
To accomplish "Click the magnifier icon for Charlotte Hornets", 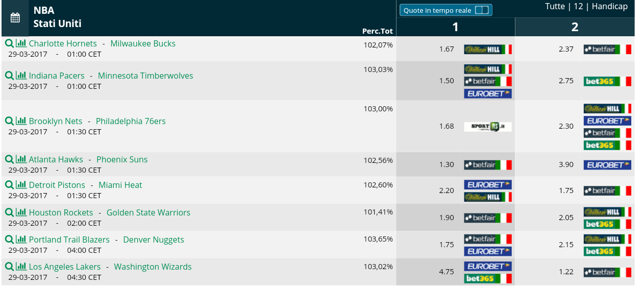I will pos(9,43).
